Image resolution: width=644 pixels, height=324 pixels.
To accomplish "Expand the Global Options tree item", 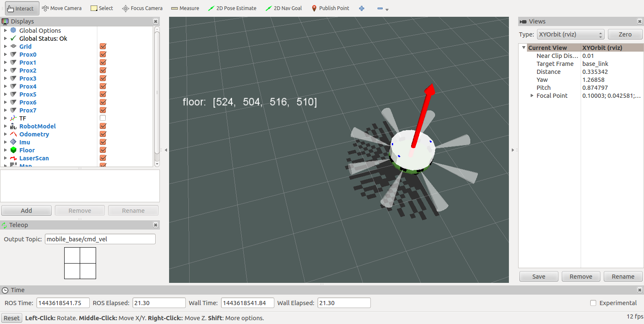I will click(5, 31).
